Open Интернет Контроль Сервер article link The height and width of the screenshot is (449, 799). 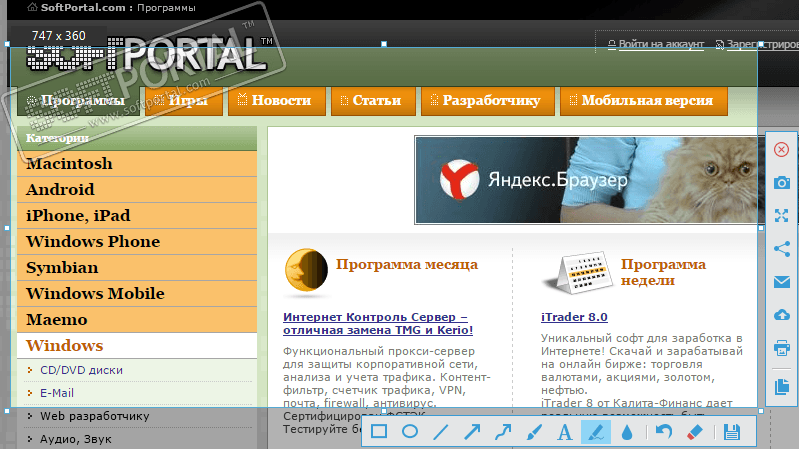378,324
